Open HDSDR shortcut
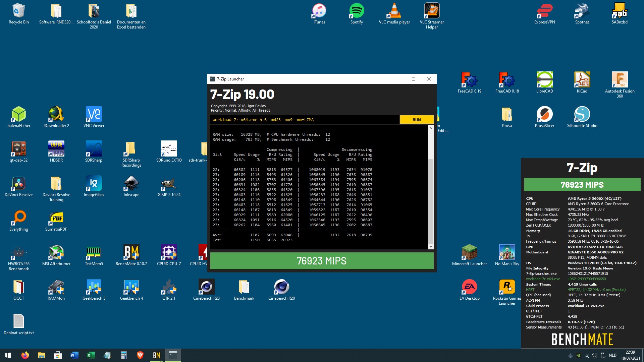This screenshot has height=362, width=644. coord(56,152)
